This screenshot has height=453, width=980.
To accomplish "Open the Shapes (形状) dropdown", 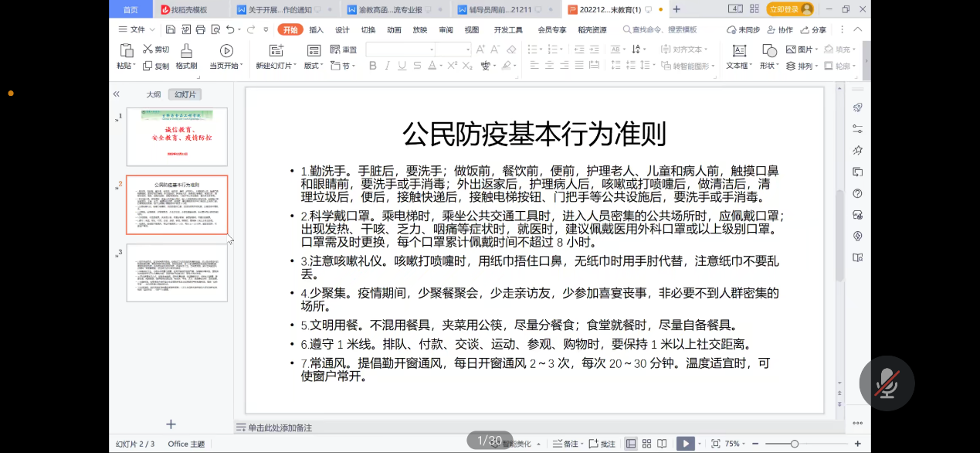I will tap(768, 66).
